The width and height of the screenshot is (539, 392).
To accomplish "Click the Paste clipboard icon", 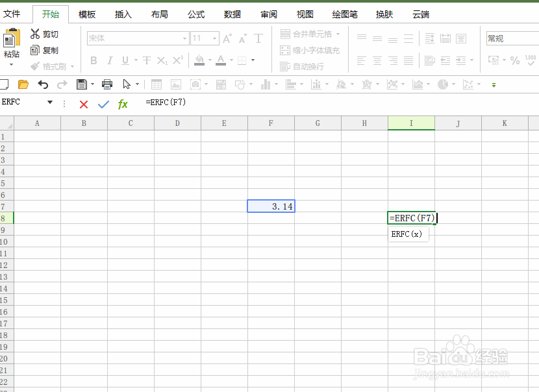I will tap(12, 38).
